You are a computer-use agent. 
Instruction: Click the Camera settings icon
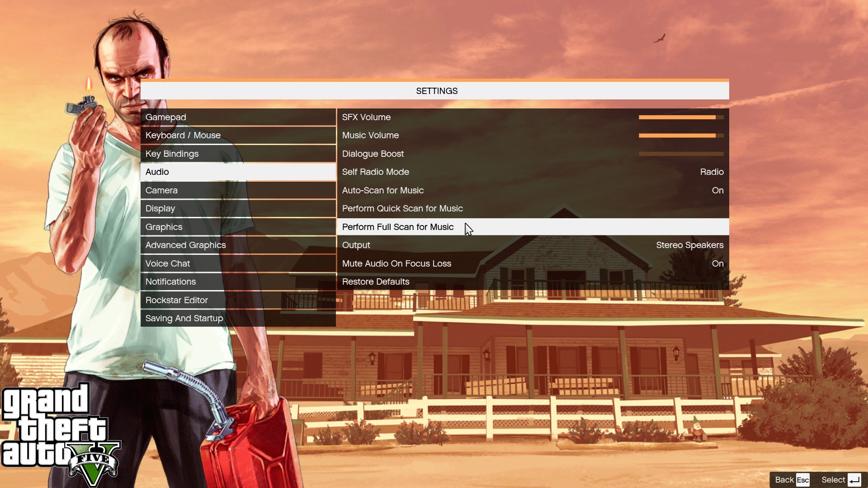161,189
